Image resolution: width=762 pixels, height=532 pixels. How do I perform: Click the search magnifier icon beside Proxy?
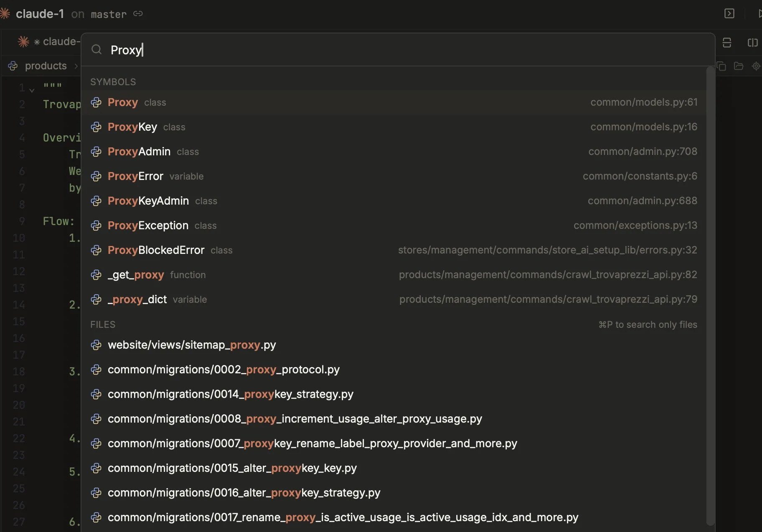tap(97, 50)
